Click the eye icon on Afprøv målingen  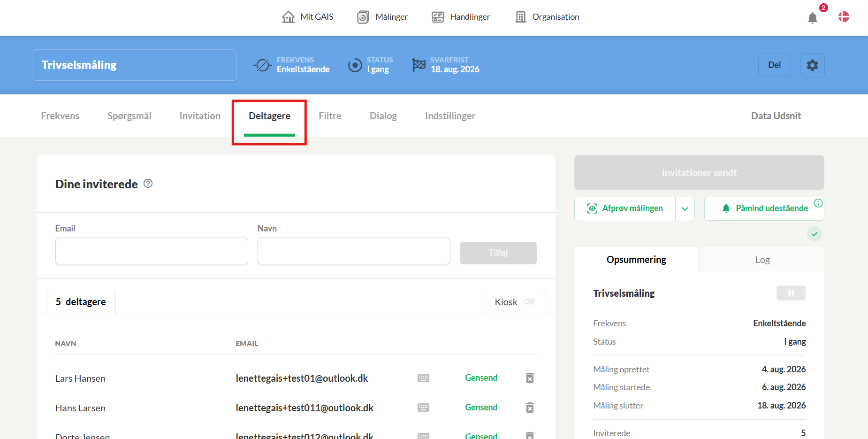click(x=592, y=208)
